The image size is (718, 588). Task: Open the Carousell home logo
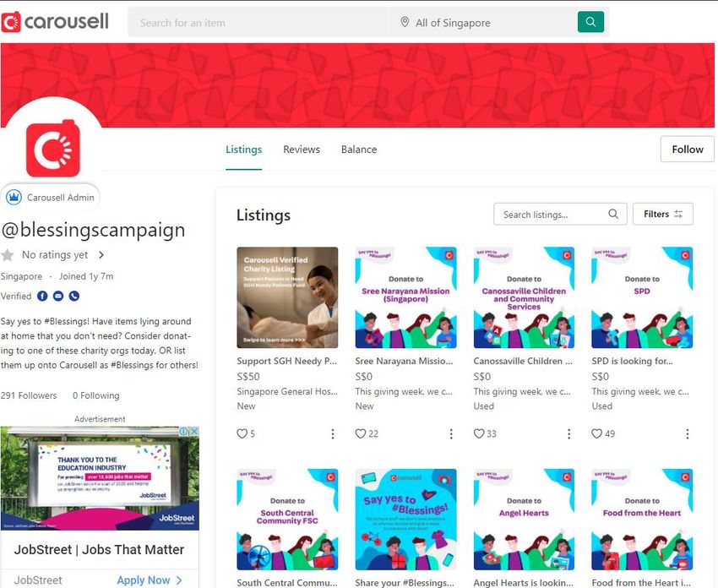pyautogui.click(x=55, y=21)
